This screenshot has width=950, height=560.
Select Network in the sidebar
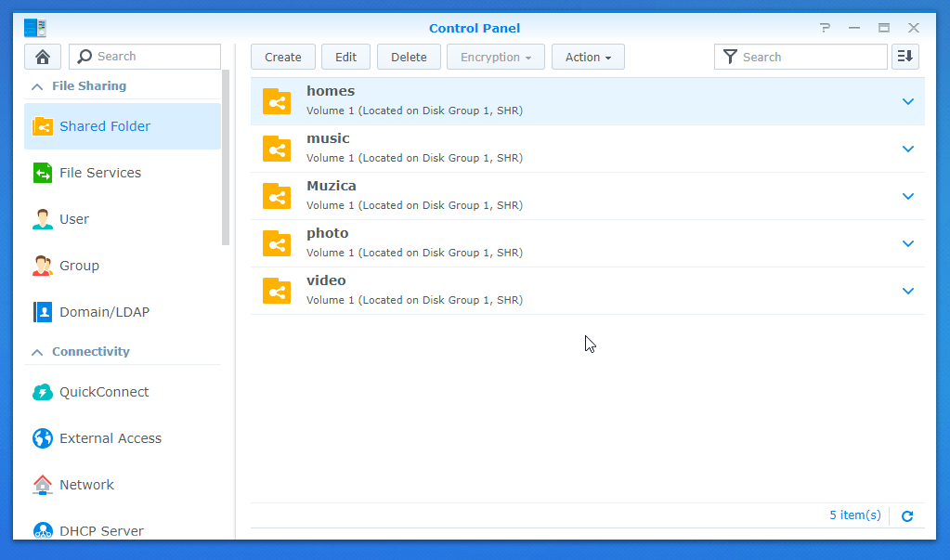pos(86,485)
